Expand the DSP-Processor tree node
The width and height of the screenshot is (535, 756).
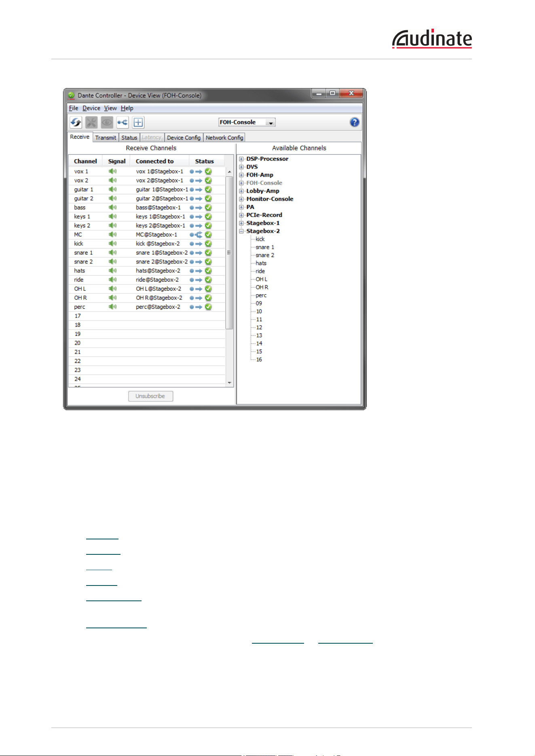(241, 159)
